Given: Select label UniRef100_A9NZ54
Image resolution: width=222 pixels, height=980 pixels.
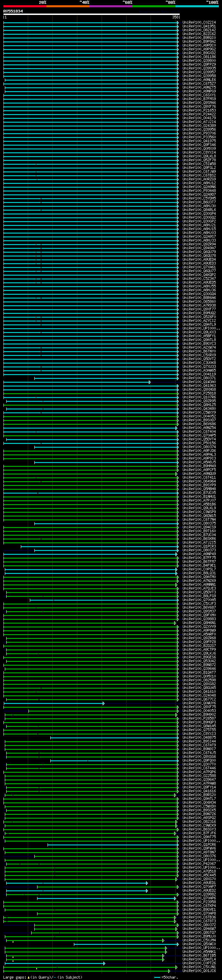Looking at the screenshot, I should (199, 428).
